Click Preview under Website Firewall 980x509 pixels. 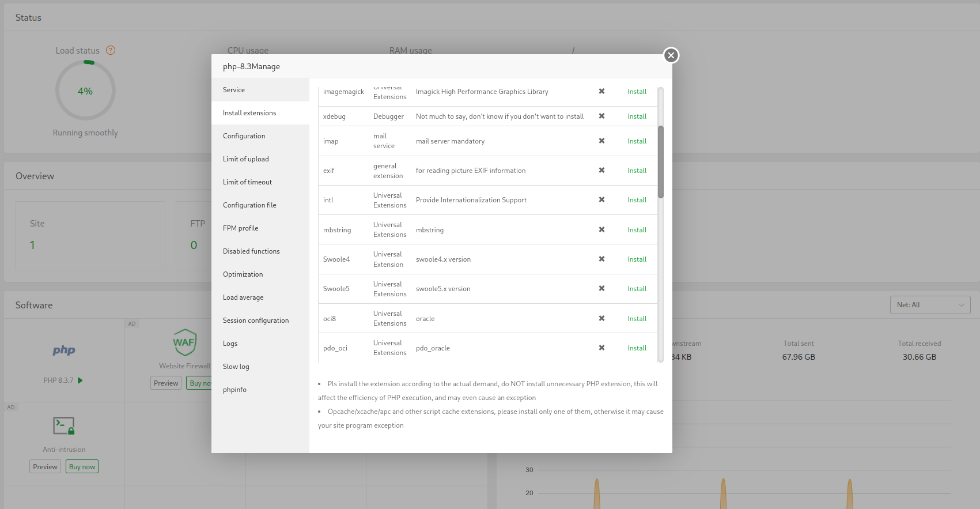[166, 383]
